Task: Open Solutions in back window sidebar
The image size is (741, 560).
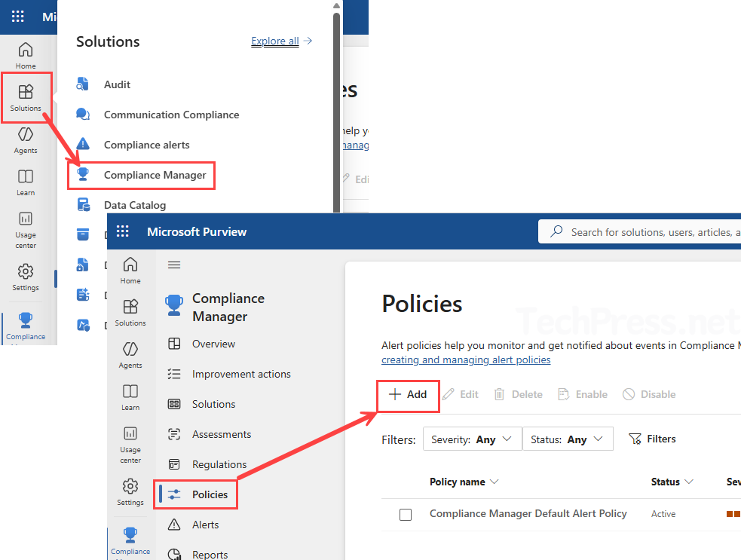Action: pyautogui.click(x=26, y=98)
